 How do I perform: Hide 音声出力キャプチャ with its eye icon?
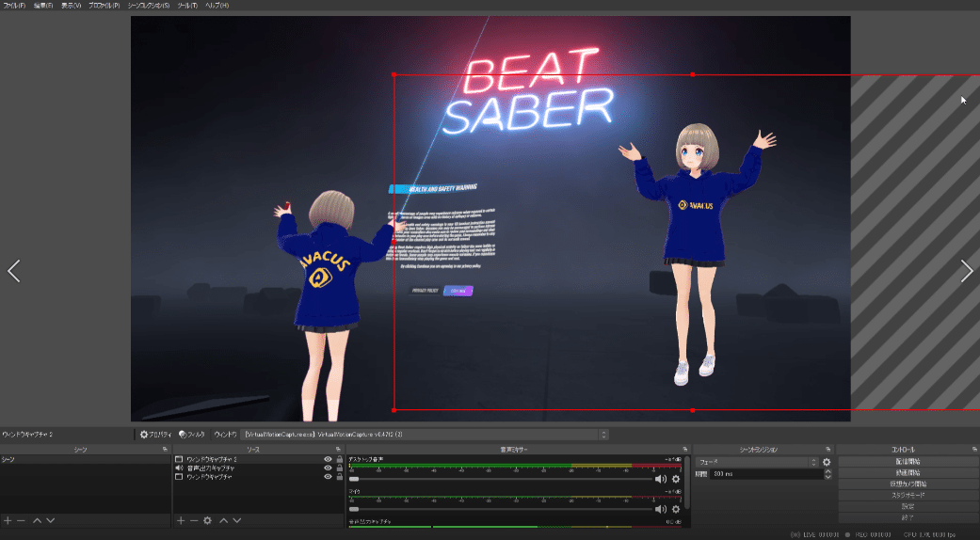[x=328, y=469]
